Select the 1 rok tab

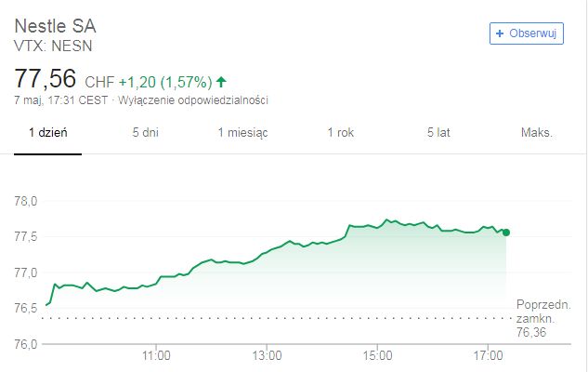pos(340,133)
